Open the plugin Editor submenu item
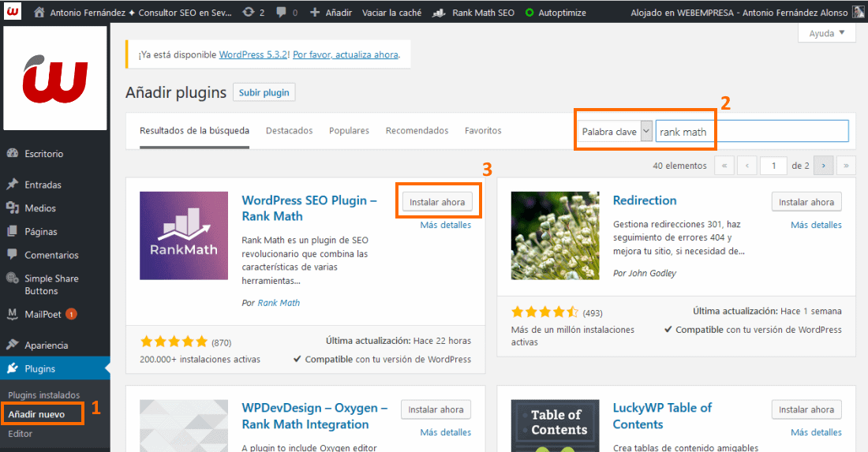868x452 pixels. click(x=20, y=434)
